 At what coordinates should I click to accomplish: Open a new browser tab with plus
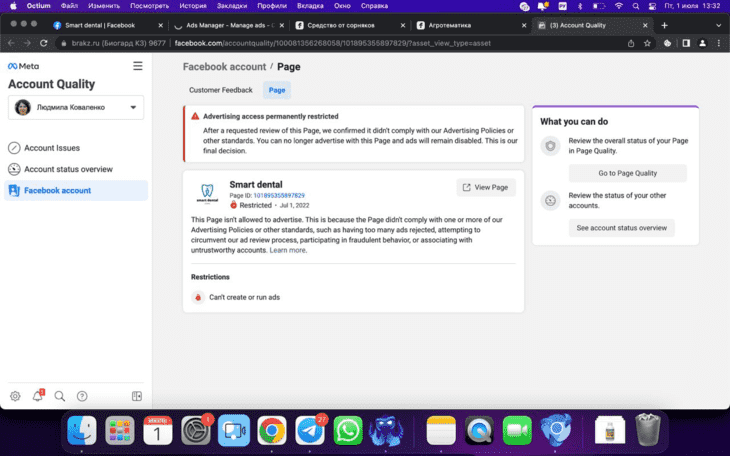(664, 26)
